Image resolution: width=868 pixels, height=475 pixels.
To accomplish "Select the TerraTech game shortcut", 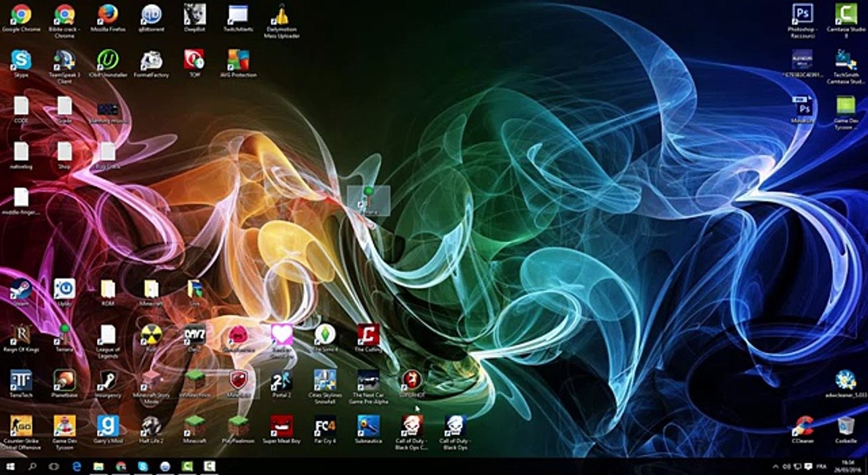I will [21, 384].
